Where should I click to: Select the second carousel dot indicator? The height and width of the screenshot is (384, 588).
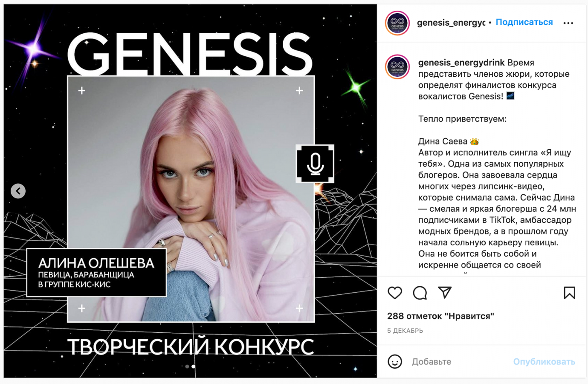tap(194, 367)
